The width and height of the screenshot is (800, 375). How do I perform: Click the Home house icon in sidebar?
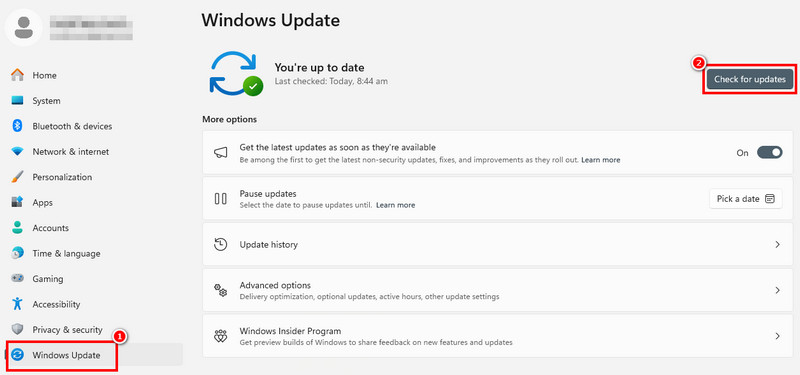tap(18, 75)
